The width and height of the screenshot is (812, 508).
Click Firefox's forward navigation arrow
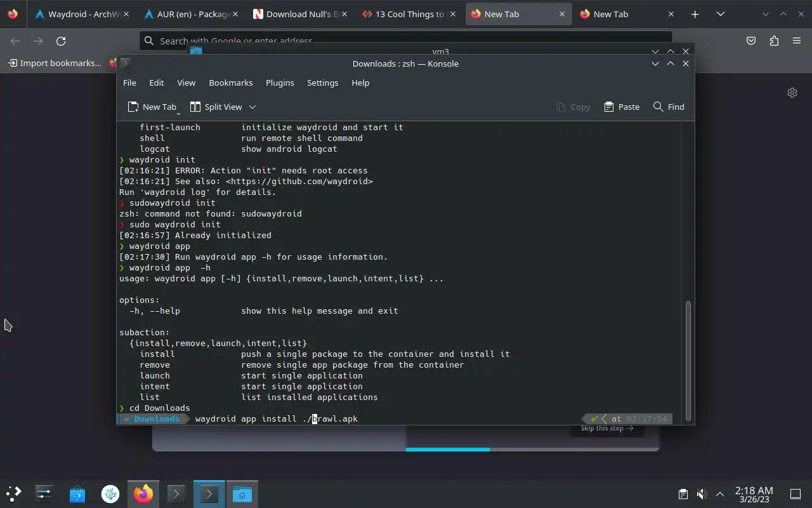[38, 41]
